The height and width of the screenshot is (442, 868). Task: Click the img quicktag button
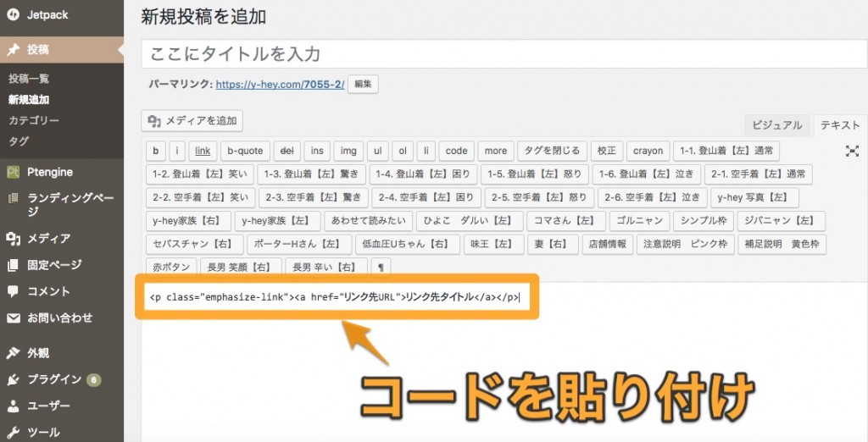pyautogui.click(x=348, y=151)
